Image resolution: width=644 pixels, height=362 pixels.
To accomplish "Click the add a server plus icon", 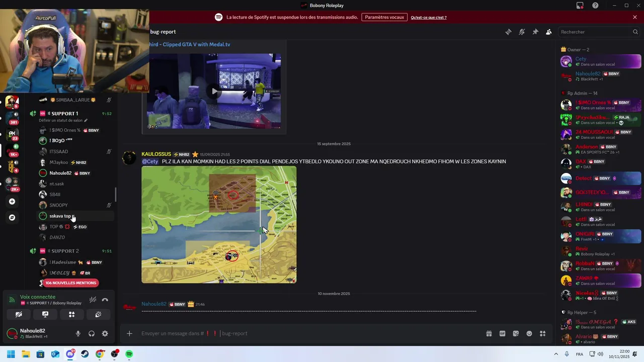I will click(12, 202).
